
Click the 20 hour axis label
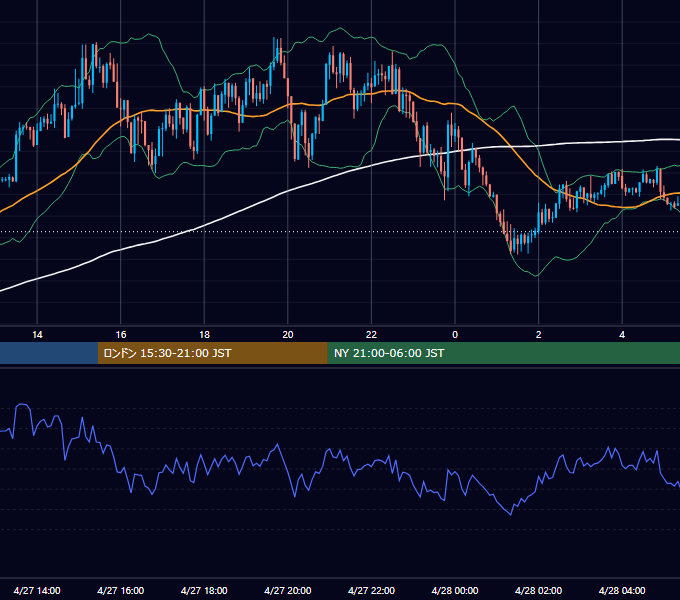[x=288, y=335]
